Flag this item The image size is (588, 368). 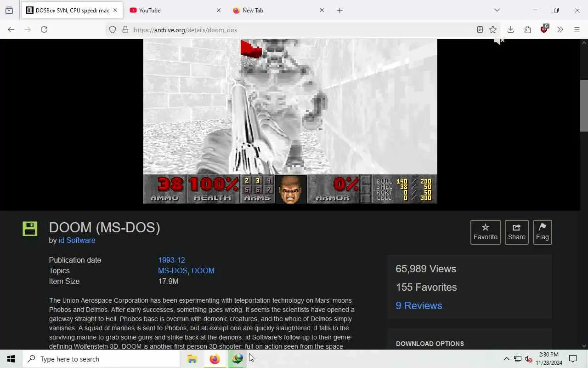542,232
